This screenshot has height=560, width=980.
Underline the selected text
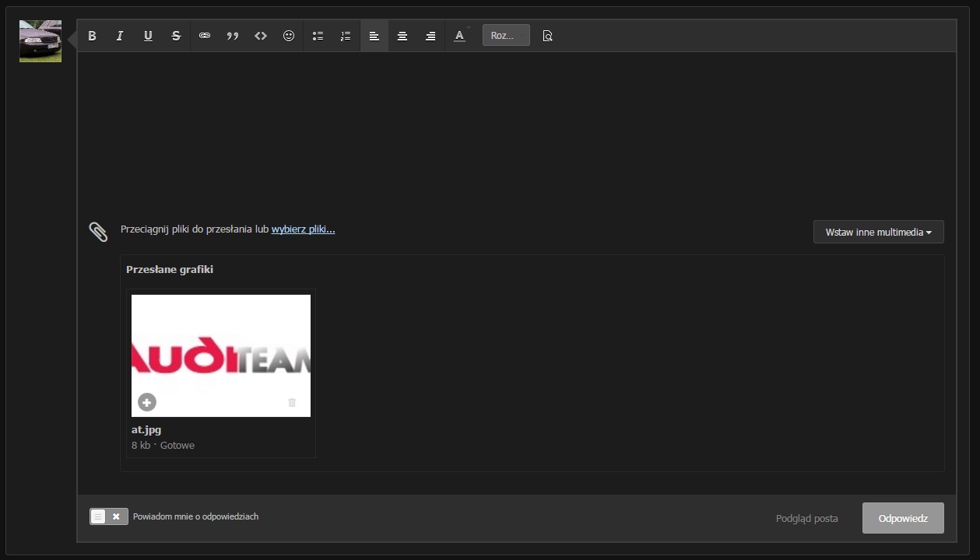[x=148, y=36]
